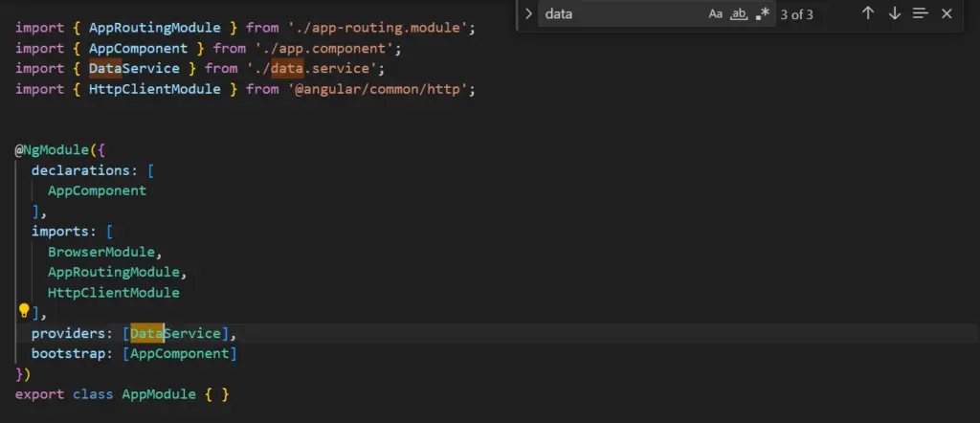The width and height of the screenshot is (980, 423).
Task: Click BrowserModule in the imports array
Action: click(103, 252)
